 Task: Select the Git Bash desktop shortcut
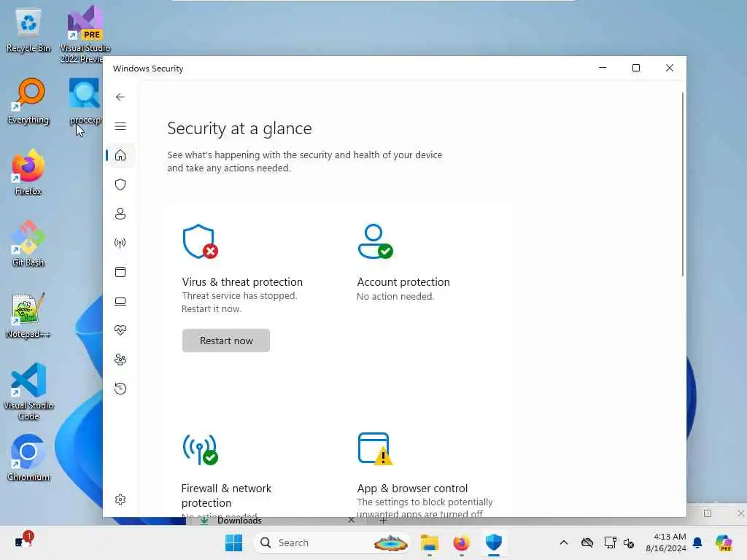tap(28, 244)
